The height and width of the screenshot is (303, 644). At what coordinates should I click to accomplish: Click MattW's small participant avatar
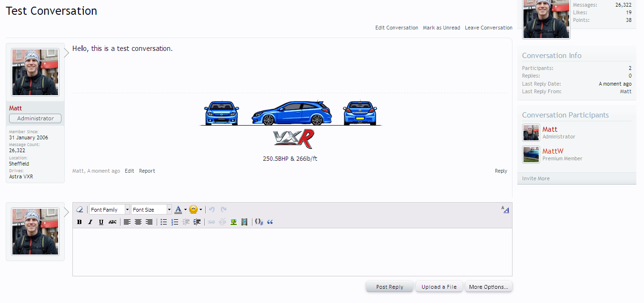(531, 155)
